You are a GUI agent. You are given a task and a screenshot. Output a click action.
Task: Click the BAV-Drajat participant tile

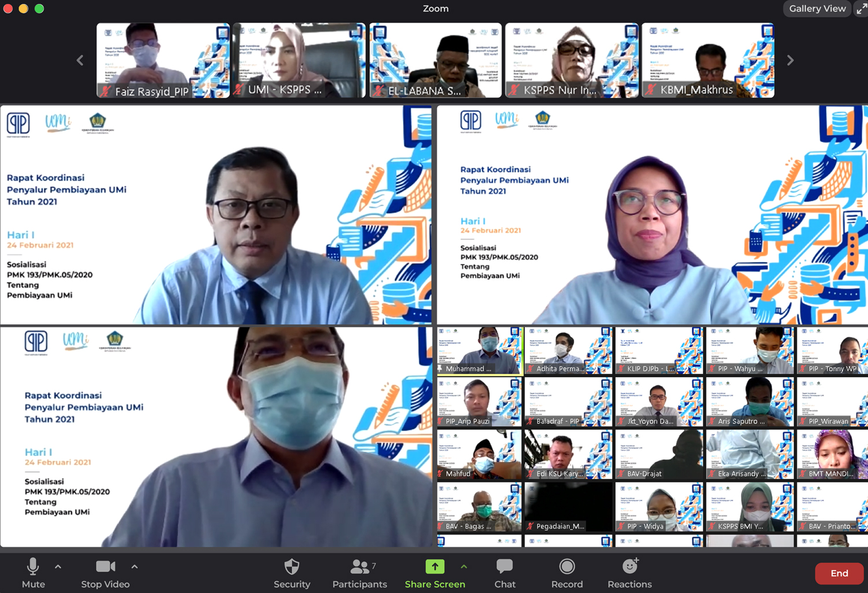(659, 454)
